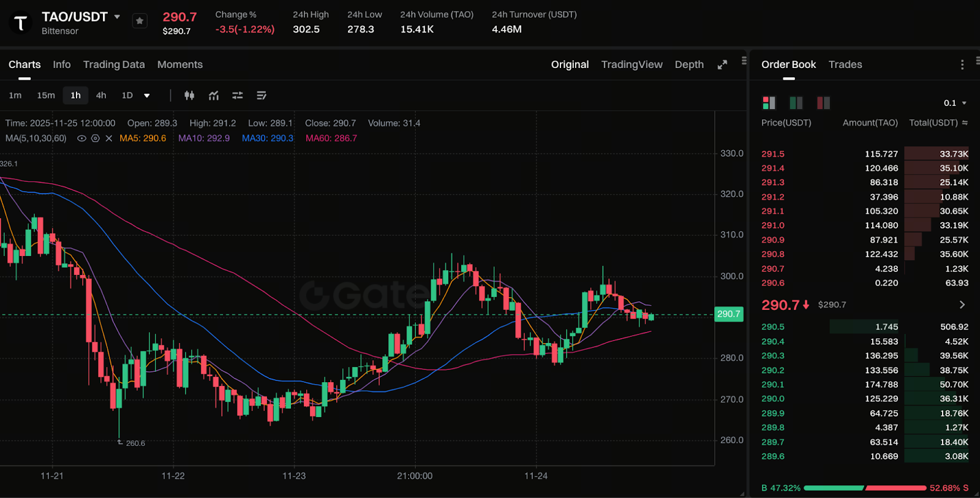Open the 0.1 price precision dropdown
Screen dimensions: 980x498
[x=955, y=103]
